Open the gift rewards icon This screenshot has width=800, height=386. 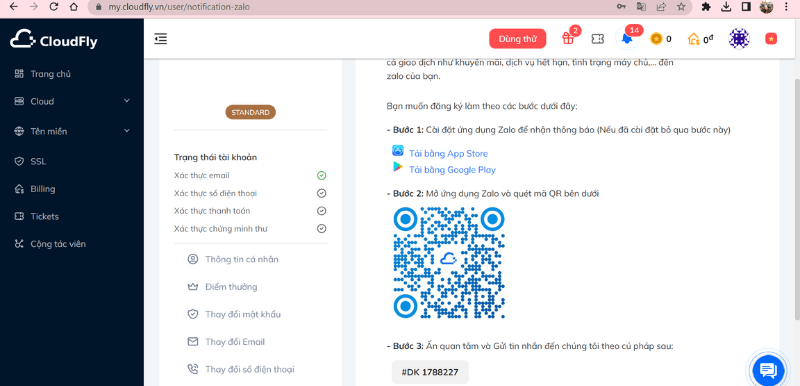(x=568, y=38)
